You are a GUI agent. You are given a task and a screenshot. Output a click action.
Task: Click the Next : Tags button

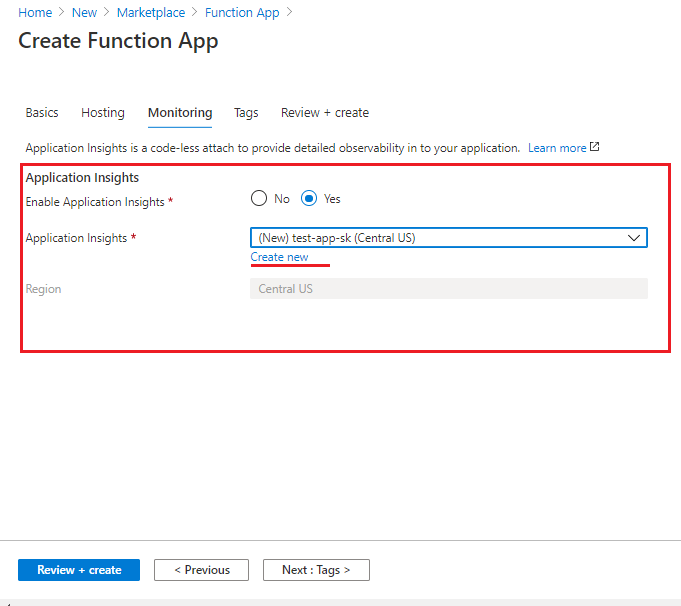point(316,570)
